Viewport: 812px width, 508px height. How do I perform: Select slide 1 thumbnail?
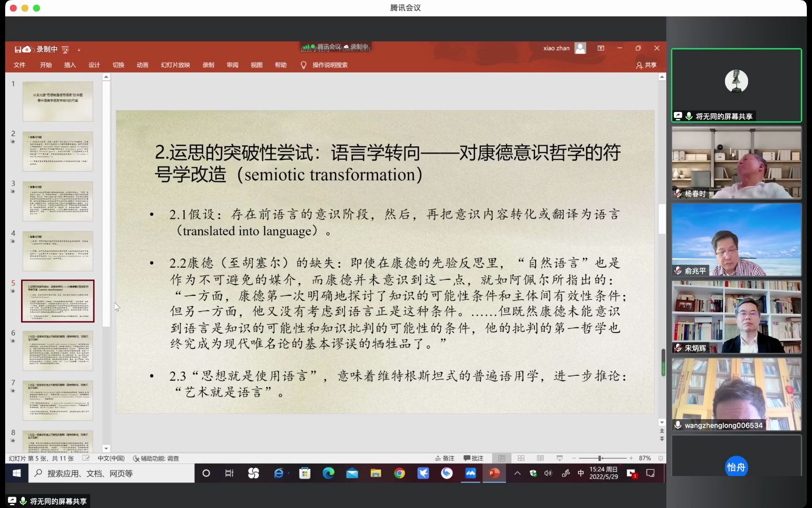[58, 102]
